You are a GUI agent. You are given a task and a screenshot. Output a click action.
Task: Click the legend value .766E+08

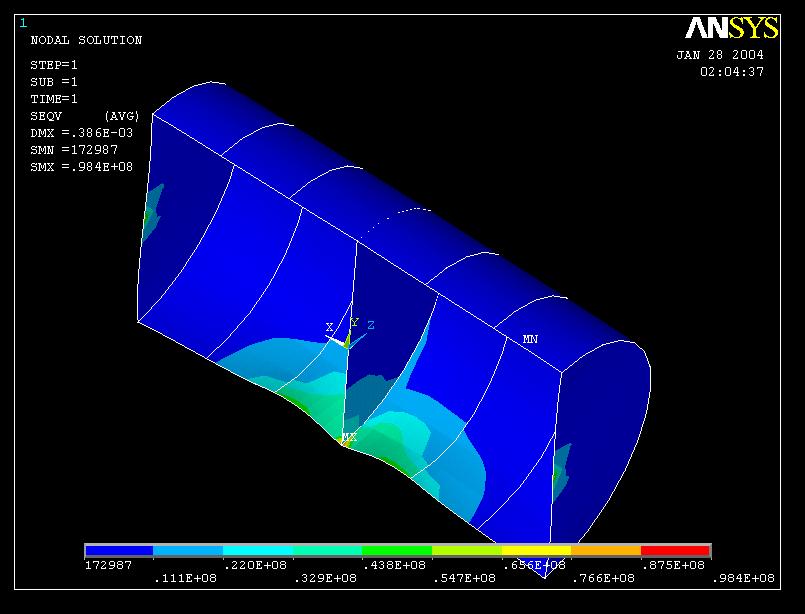coord(603,578)
